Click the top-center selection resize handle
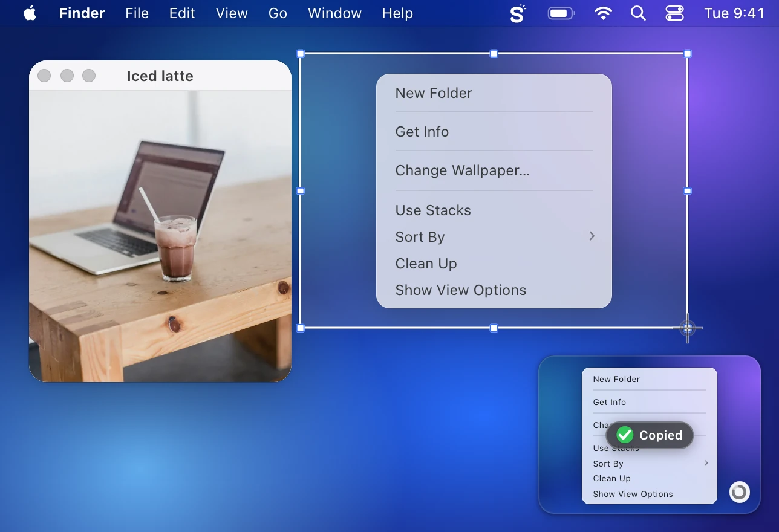The height and width of the screenshot is (532, 779). coord(494,54)
